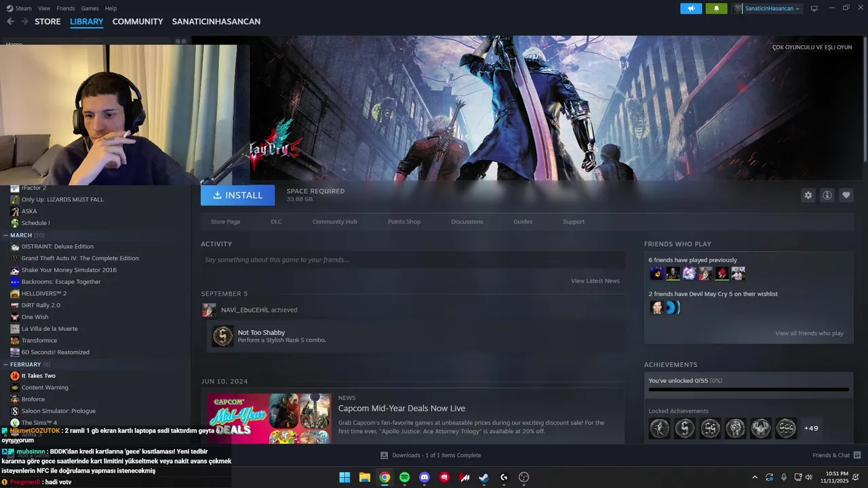This screenshot has height=488, width=868.
Task: Open game settings gear icon
Action: (808, 195)
